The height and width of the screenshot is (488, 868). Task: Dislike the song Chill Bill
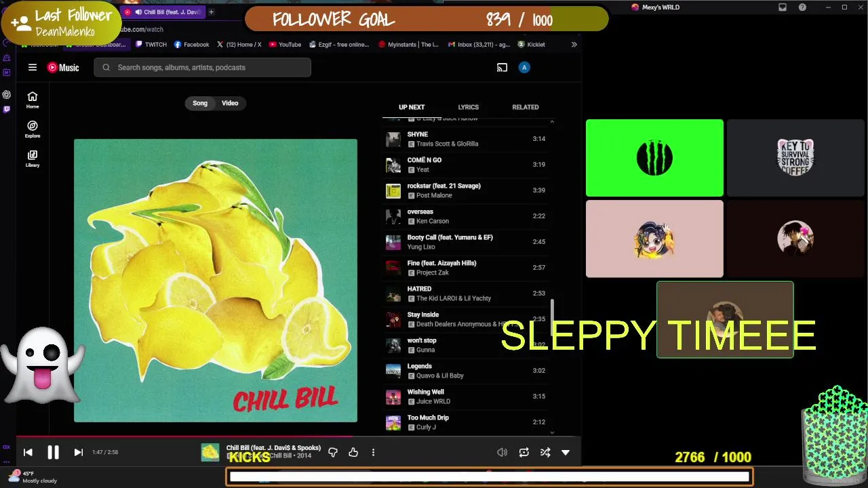(x=333, y=452)
